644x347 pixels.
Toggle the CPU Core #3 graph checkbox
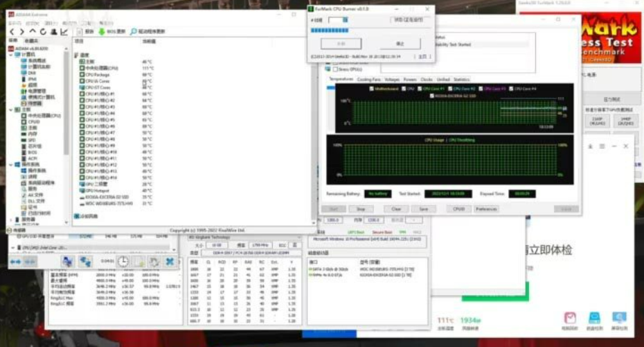481,89
